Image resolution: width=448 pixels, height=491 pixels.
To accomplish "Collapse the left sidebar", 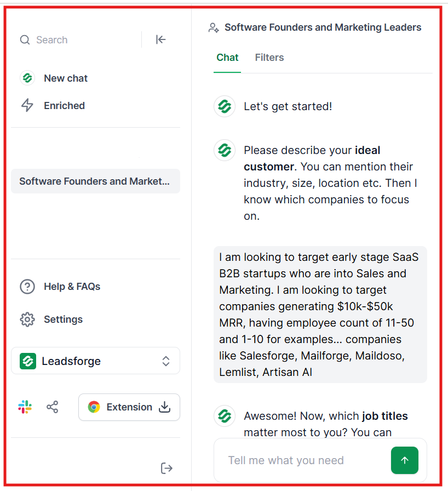I will pos(160,39).
